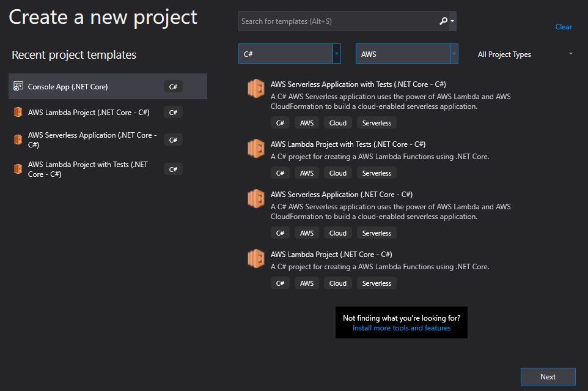Click AWS Lambda Project (.NET Core) list icon
Screen dimensions: 588x391
255,259
